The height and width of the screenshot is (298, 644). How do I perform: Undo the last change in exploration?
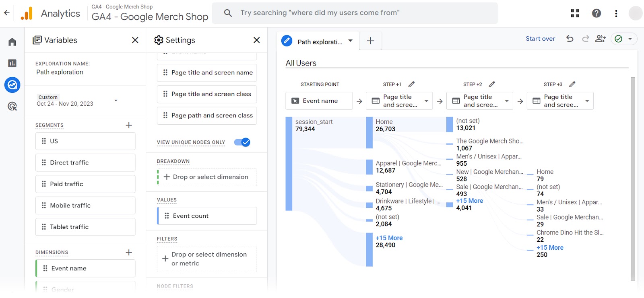point(570,39)
